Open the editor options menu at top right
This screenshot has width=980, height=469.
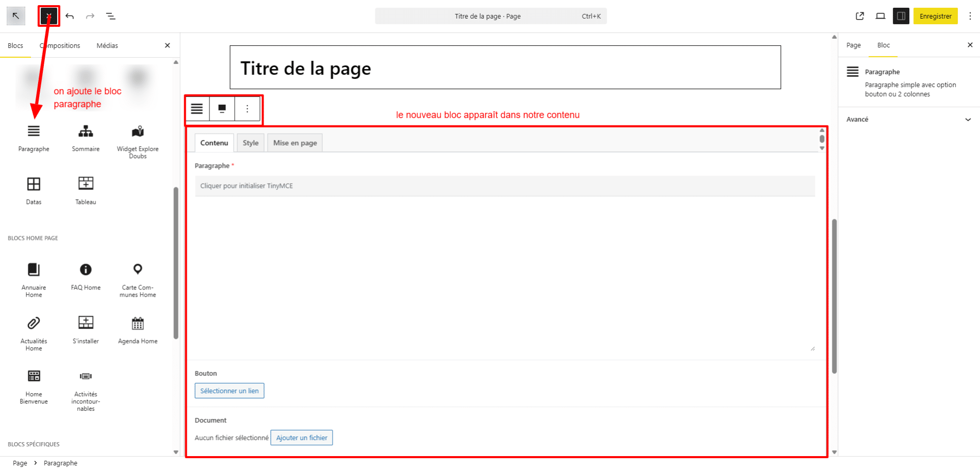(x=970, y=16)
